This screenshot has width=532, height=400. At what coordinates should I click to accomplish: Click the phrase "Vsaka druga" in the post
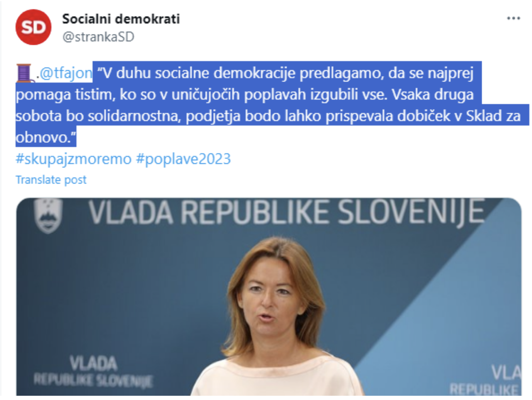(433, 95)
